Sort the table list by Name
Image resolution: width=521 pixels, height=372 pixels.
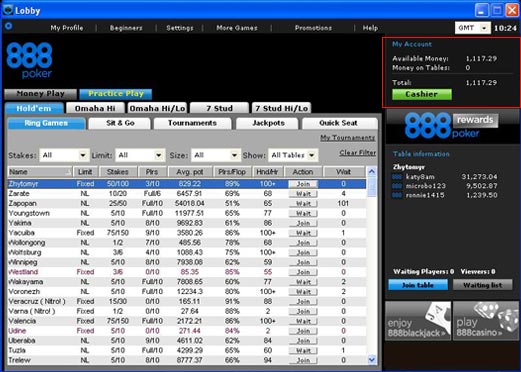click(x=40, y=172)
